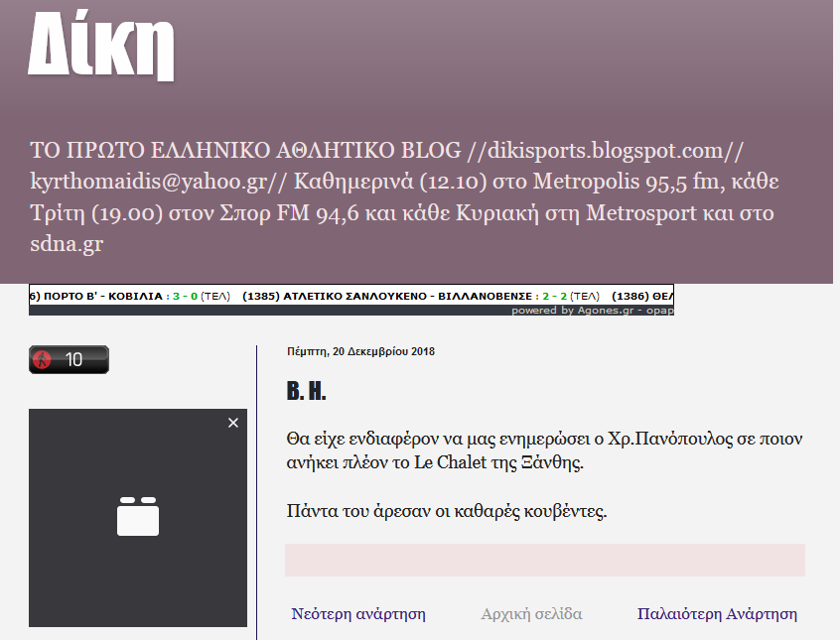Open the Δίκη blog title header
840x640 pixels.
101,45
